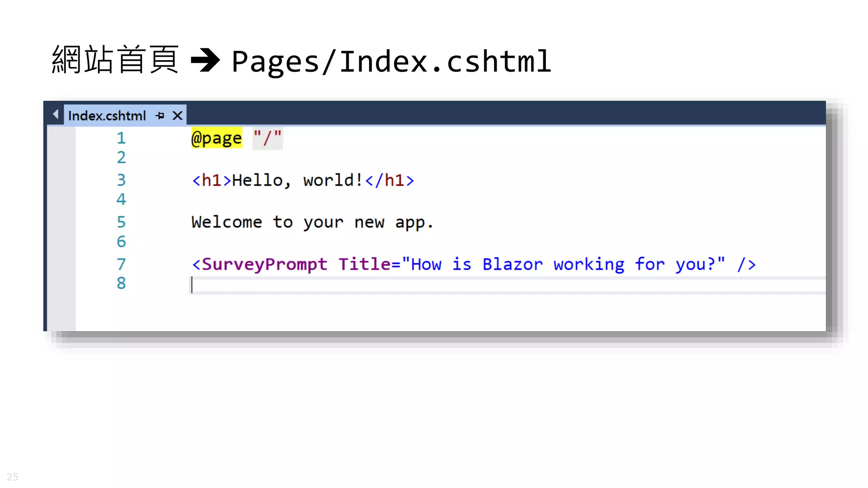Click line number 1 in the gutter
Viewport: 868px width, 488px height.
coord(121,138)
